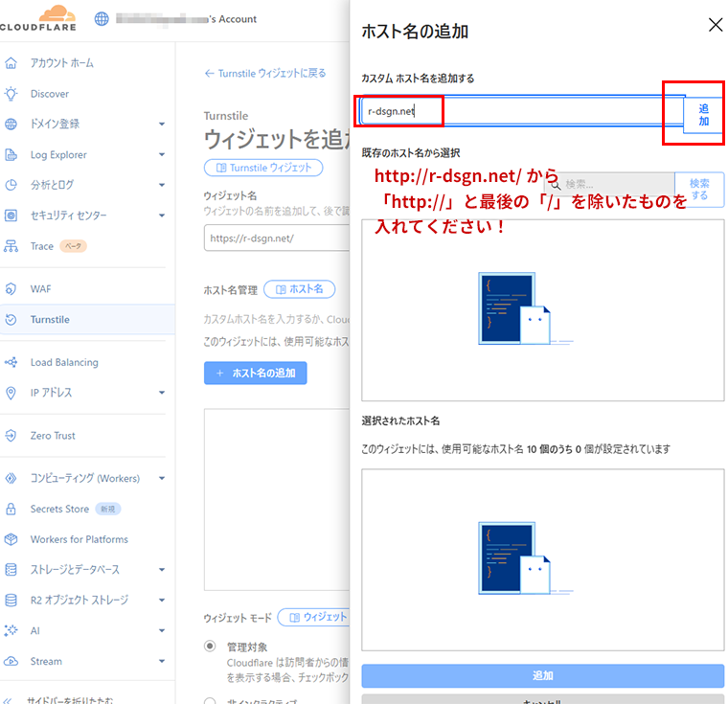
Task: Click the blue ホスト名の追加 button
Action: [256, 373]
